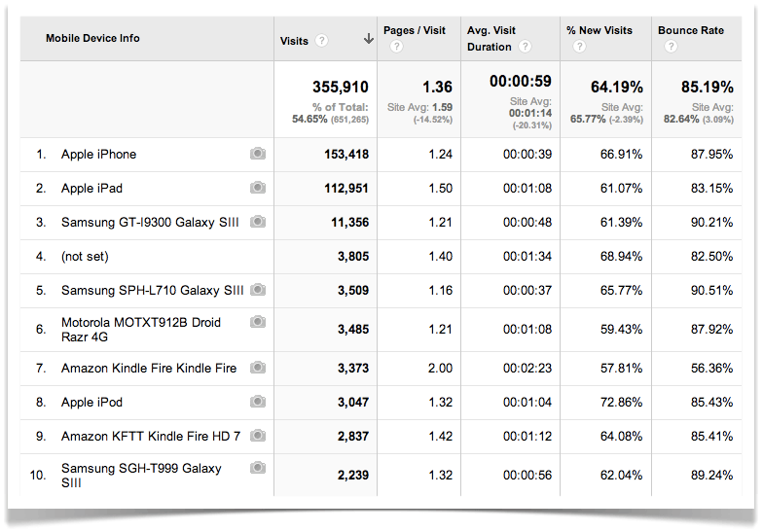Open Samsung SGH-T999 Galaxy SIII link

[141, 469]
